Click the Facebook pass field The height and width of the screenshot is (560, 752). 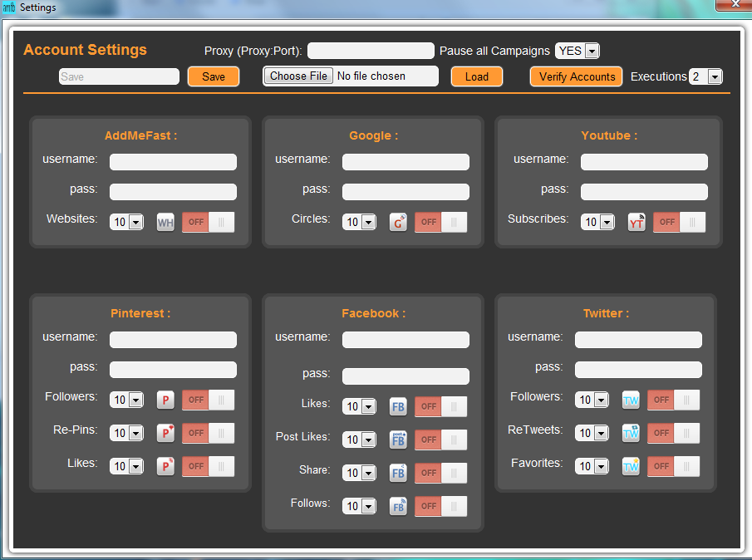(x=405, y=376)
